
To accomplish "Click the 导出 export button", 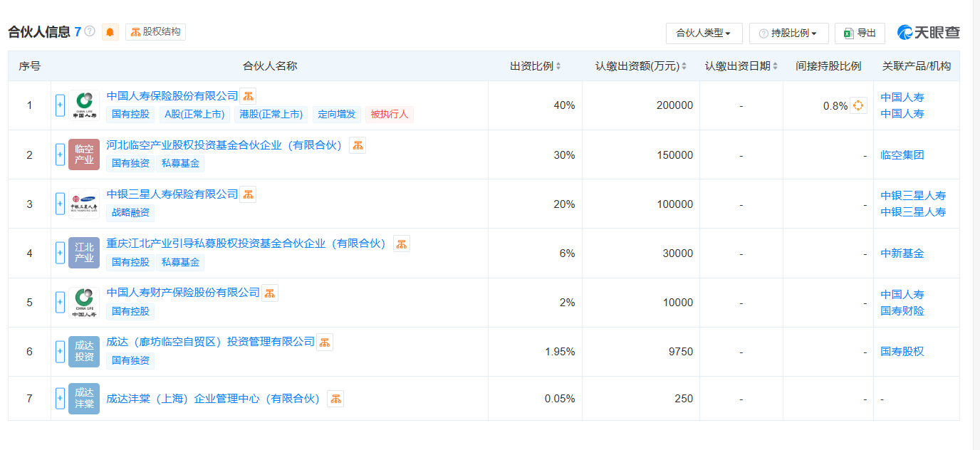I will tap(860, 33).
